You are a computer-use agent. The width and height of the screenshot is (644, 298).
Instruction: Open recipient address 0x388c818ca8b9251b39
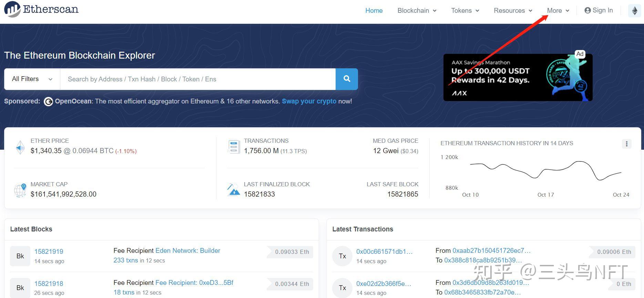pyautogui.click(x=483, y=260)
